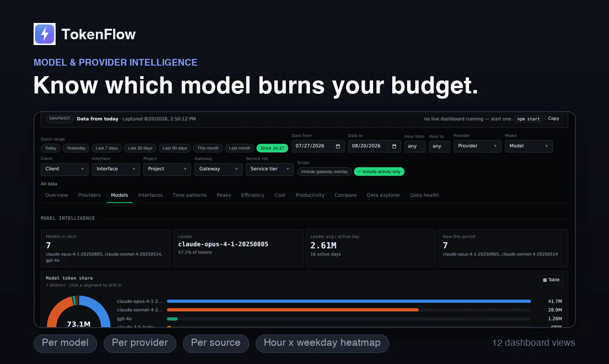Image resolution: width=609 pixels, height=364 pixels.
Task: Click the Copy button
Action: [x=553, y=119]
